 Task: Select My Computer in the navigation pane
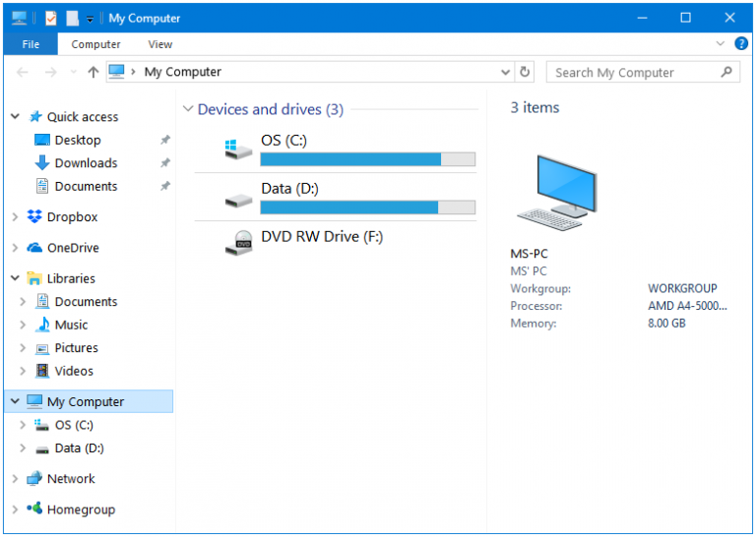point(86,401)
